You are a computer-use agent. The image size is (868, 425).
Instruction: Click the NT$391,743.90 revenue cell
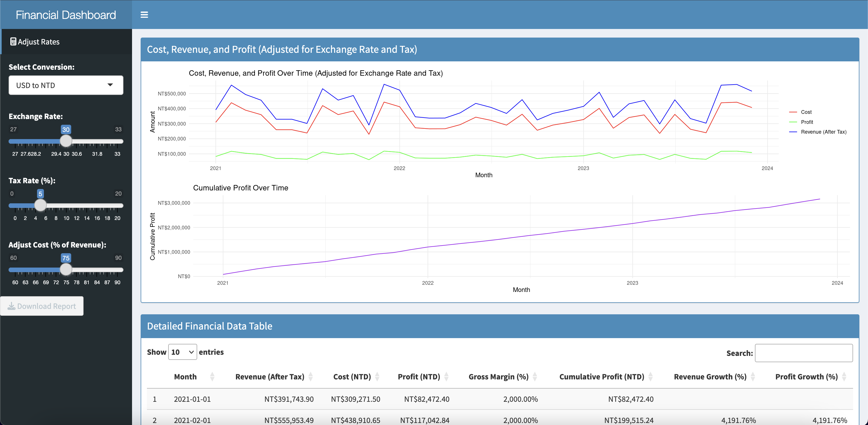click(289, 399)
